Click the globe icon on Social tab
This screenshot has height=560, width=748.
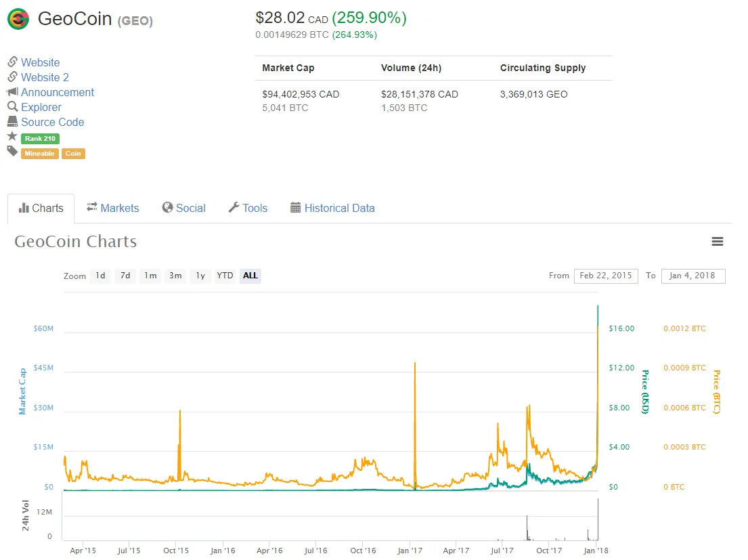(x=167, y=207)
